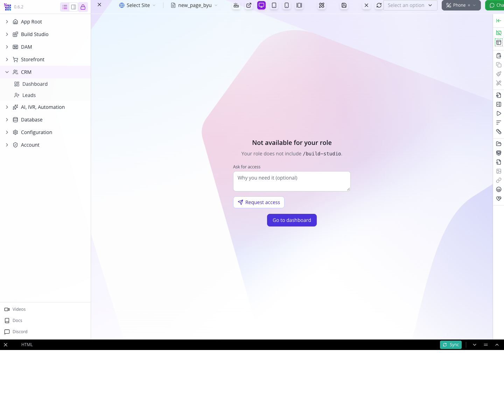Screen dimensions: 504x420
Task: Click the save page icon
Action: (x=344, y=5)
